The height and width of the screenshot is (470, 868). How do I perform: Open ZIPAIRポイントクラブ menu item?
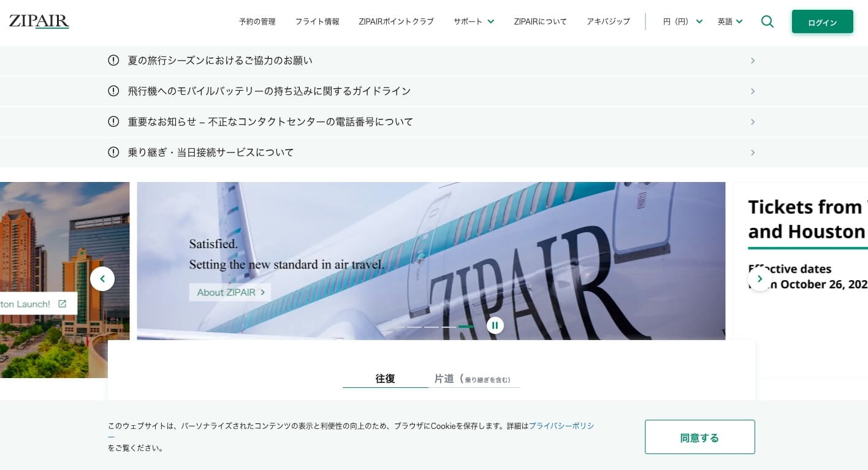[396, 21]
